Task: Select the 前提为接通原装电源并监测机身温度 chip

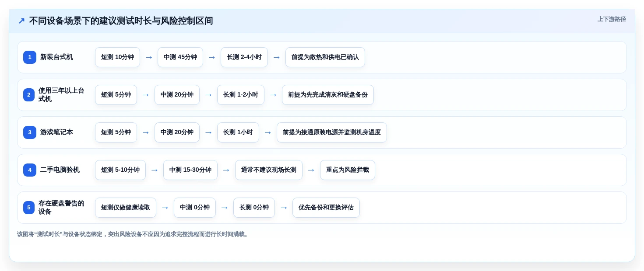Action: pos(332,132)
